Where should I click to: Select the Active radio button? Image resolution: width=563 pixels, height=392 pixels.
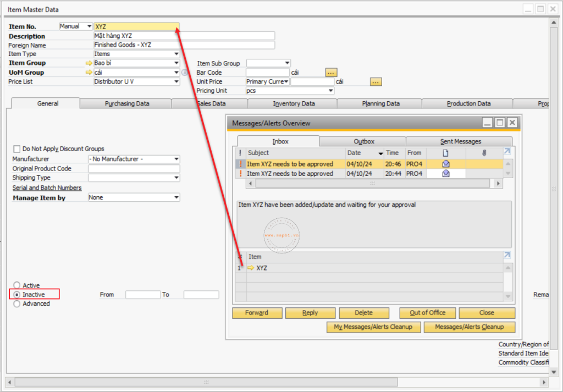17,285
